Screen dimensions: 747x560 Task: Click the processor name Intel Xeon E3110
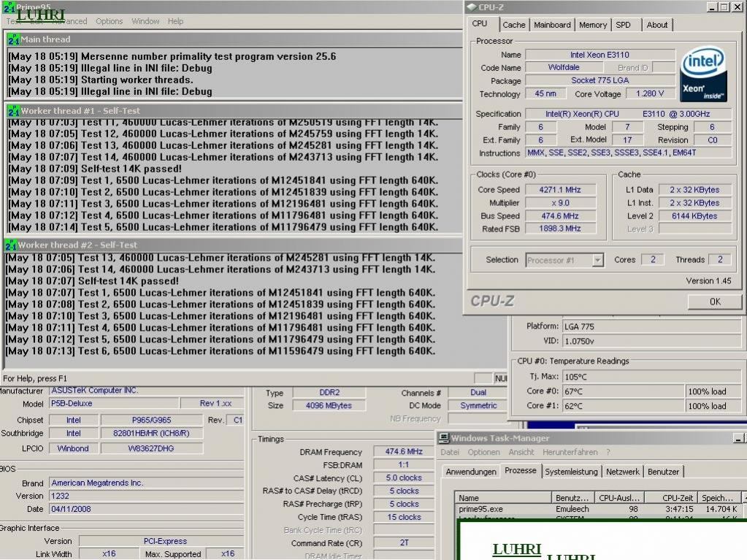point(599,55)
